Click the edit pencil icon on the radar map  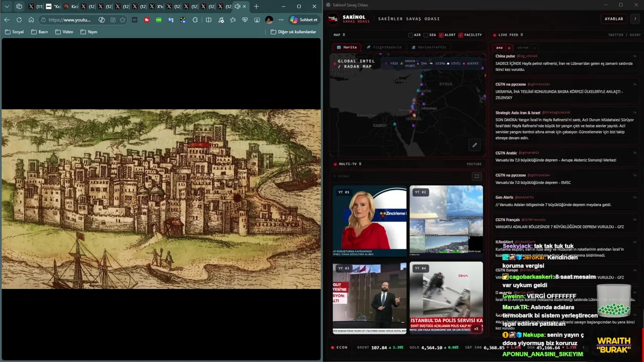[474, 145]
